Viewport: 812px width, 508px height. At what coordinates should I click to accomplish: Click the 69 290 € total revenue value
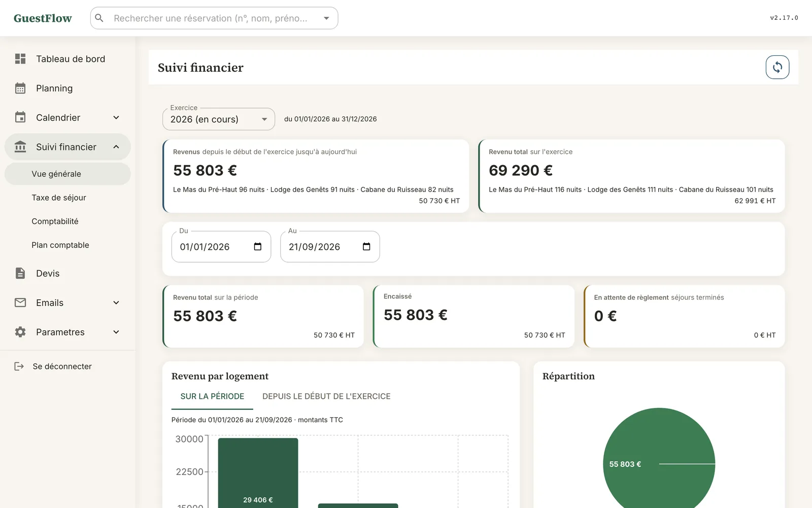click(x=521, y=170)
